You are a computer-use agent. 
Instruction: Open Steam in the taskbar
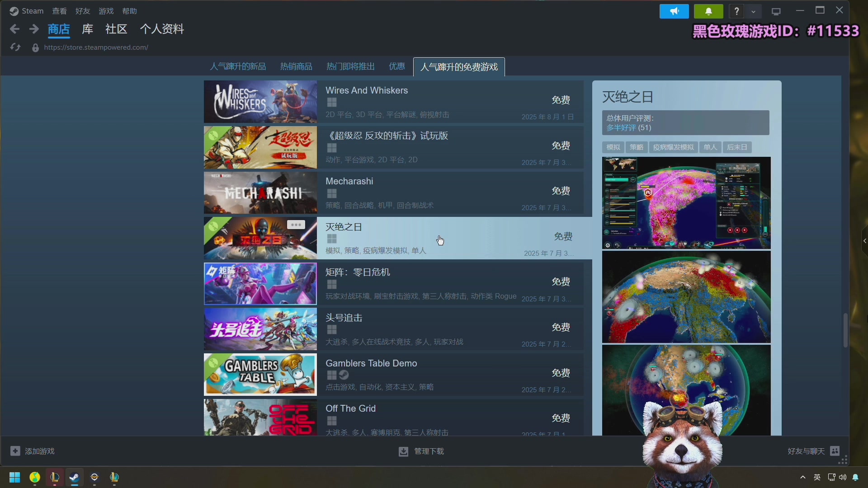pyautogui.click(x=75, y=477)
